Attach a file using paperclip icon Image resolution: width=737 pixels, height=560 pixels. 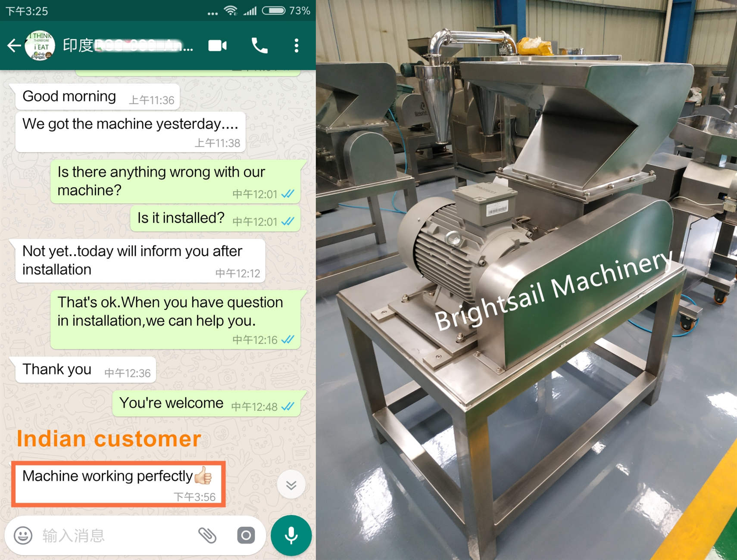pos(207,535)
